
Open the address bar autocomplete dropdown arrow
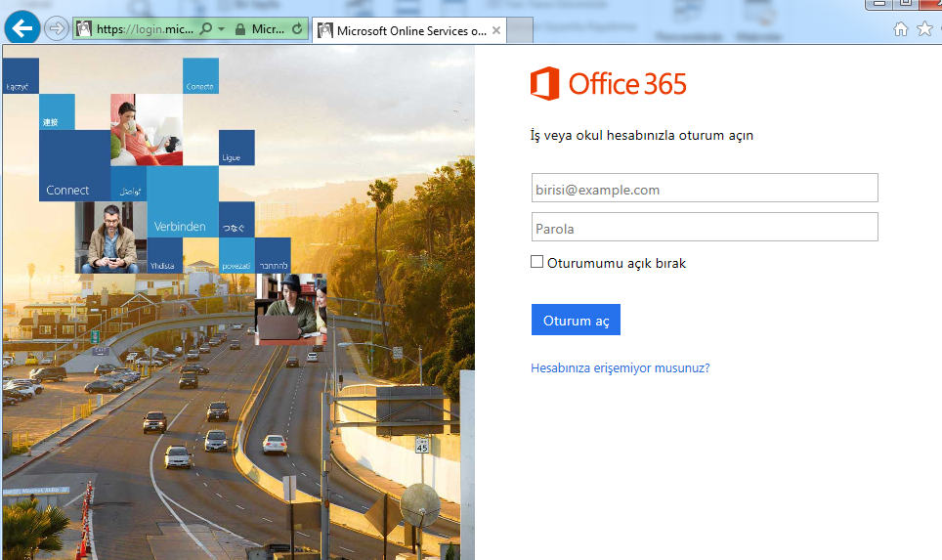[x=221, y=29]
